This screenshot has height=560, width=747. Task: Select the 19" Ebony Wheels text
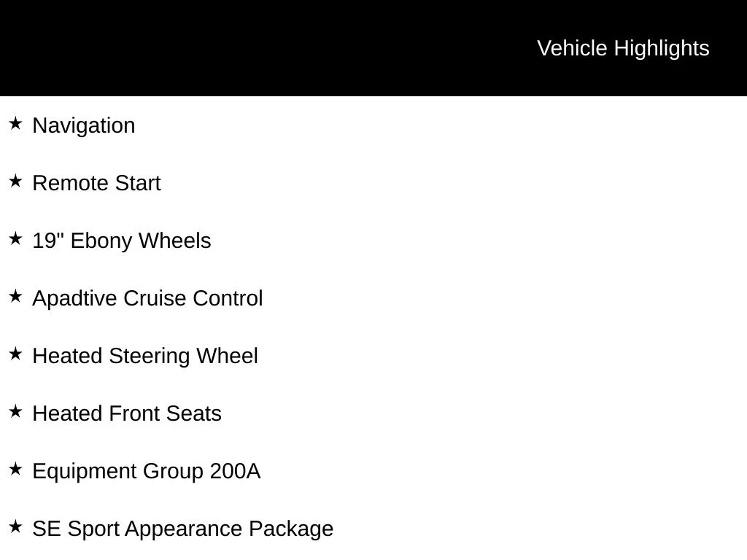(x=122, y=241)
